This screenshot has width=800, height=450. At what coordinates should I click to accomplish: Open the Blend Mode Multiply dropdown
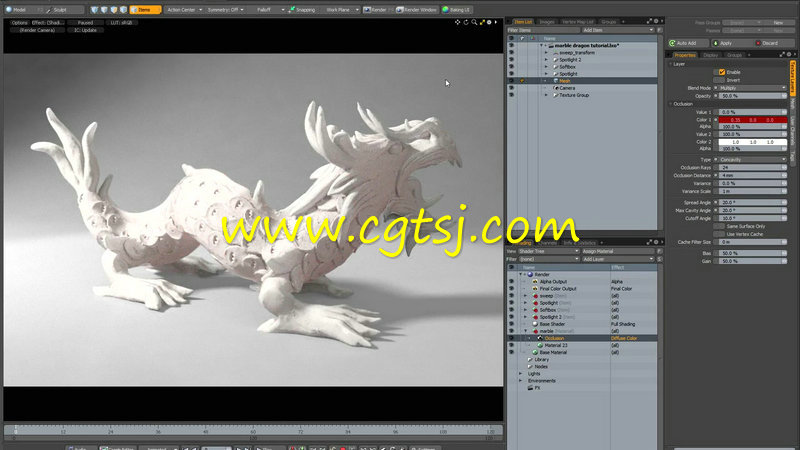753,88
